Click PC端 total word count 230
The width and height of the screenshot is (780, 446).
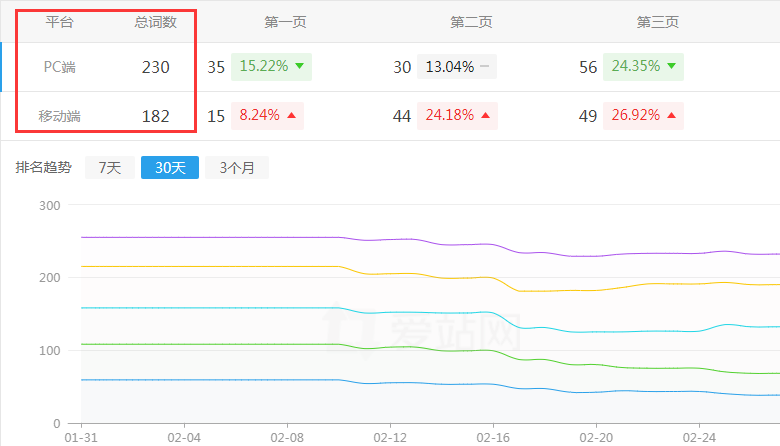point(156,67)
